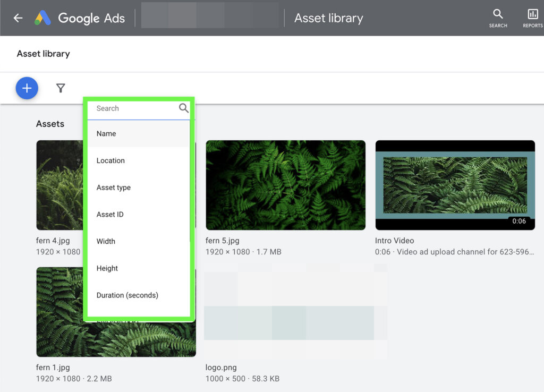Select the Name filter option
Image resolution: width=544 pixels, height=392 pixels.
(x=106, y=133)
